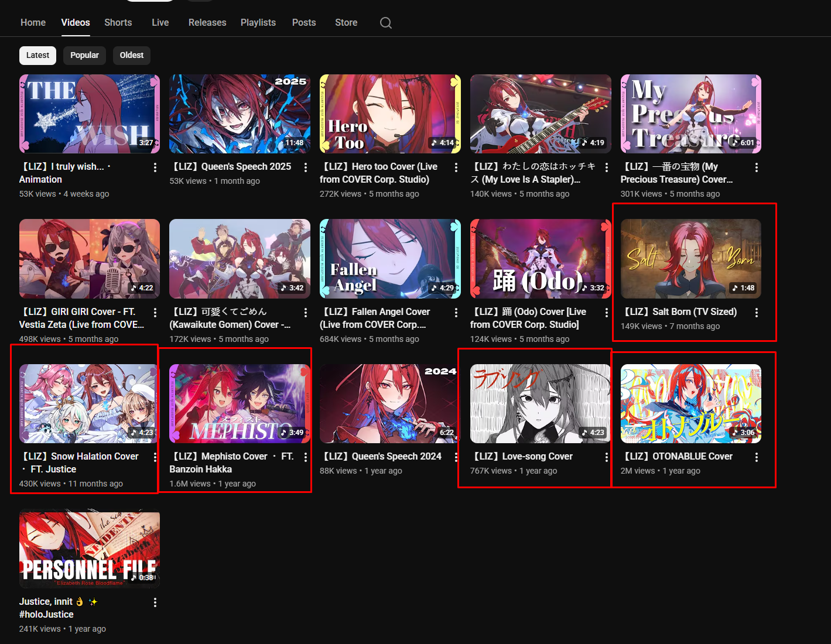Open 'Salt Born (TV Sized)' title link
This screenshot has height=644, width=831.
tap(679, 312)
